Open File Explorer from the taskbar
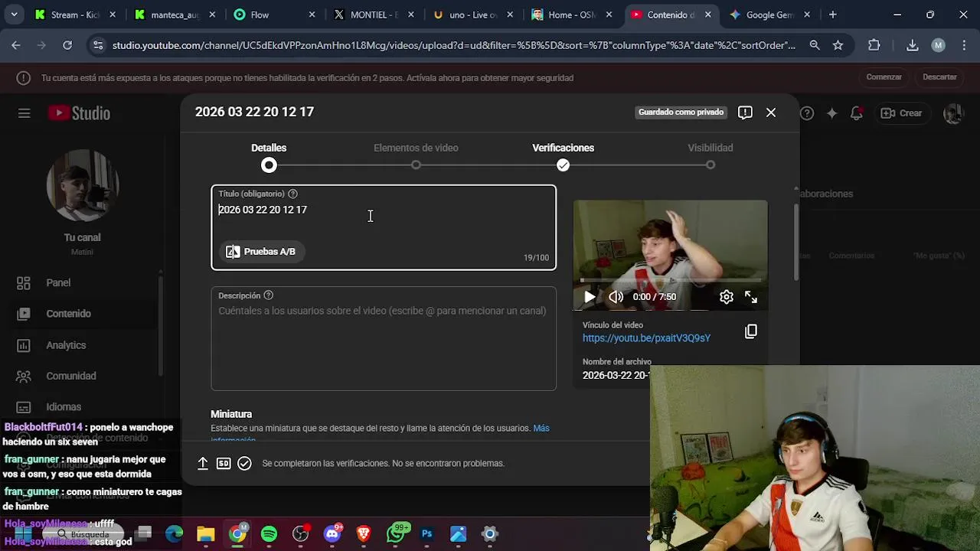Image resolution: width=980 pixels, height=551 pixels. [x=205, y=534]
